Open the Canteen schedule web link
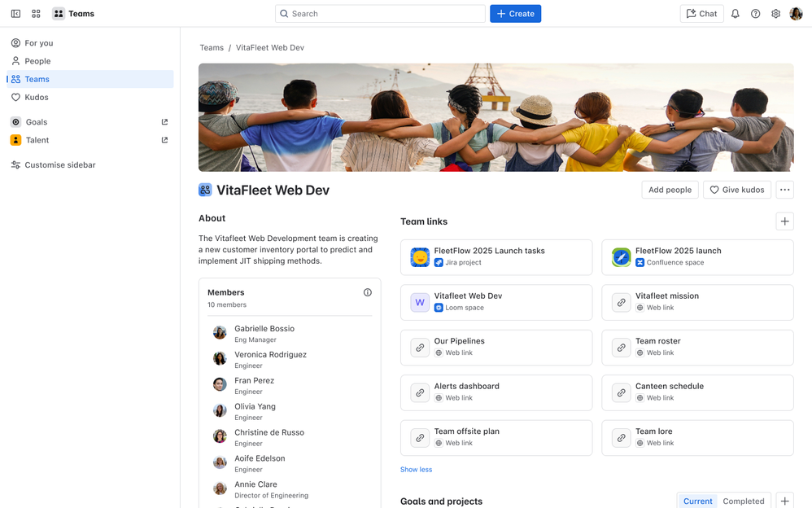 [697, 392]
